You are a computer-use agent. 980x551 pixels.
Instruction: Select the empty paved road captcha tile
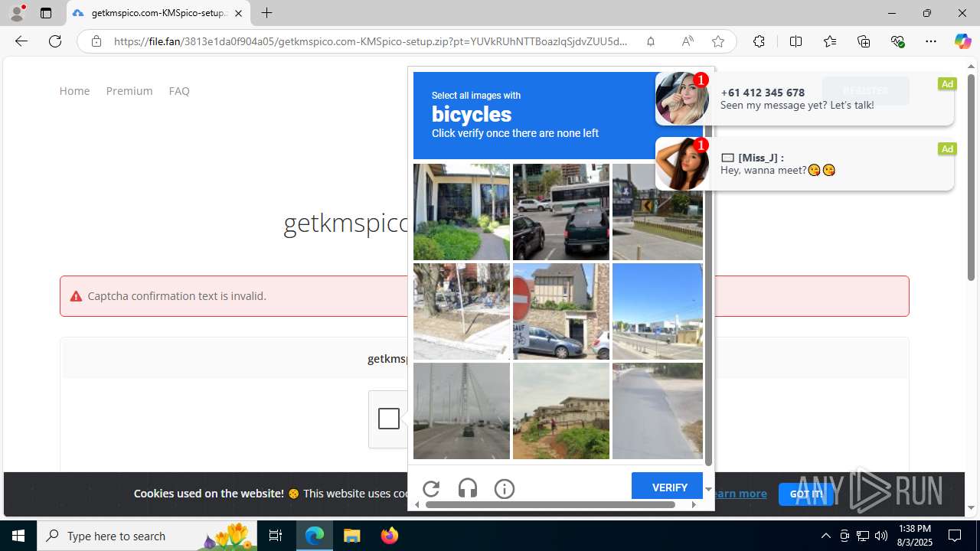[x=658, y=411]
